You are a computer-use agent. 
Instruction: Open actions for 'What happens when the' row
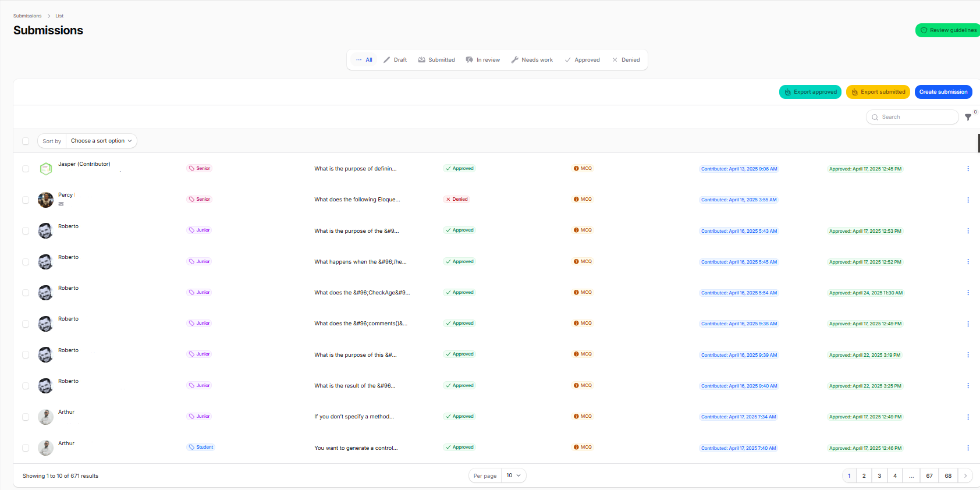click(968, 262)
